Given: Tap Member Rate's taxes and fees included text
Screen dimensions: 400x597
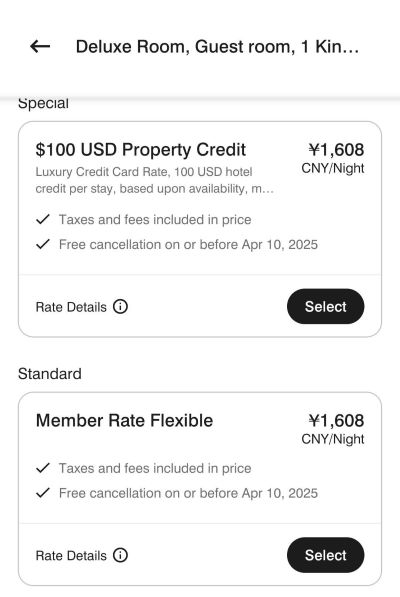Looking at the screenshot, I should coord(155,468).
